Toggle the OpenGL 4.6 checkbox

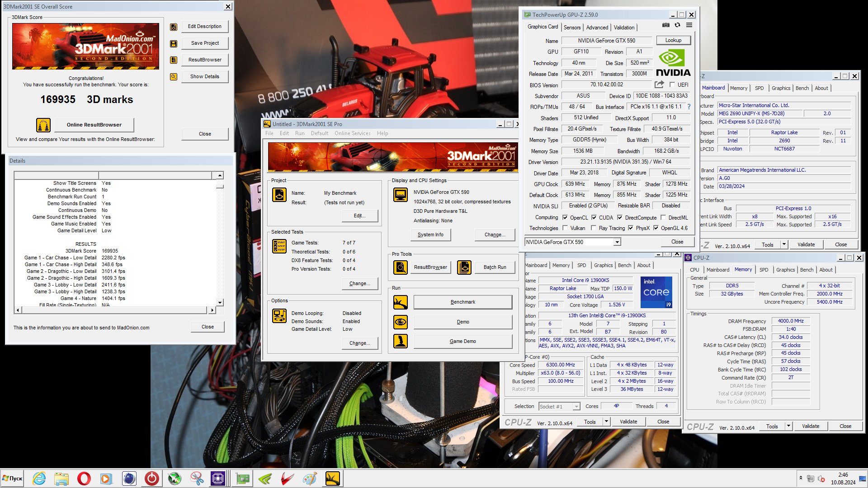[656, 228]
